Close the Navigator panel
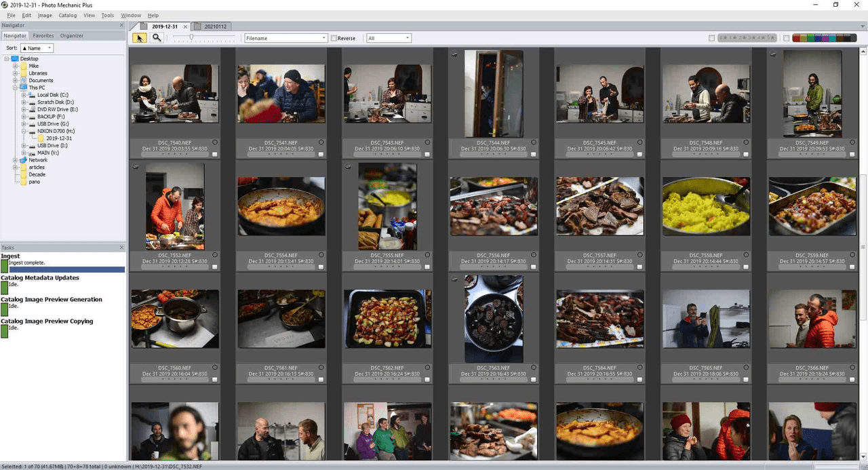 click(122, 25)
